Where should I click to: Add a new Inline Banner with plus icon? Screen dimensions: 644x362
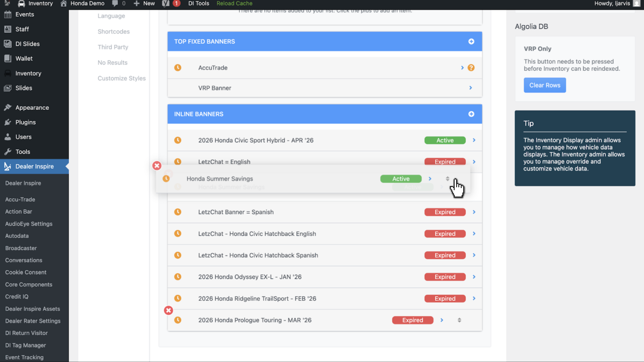tap(471, 114)
